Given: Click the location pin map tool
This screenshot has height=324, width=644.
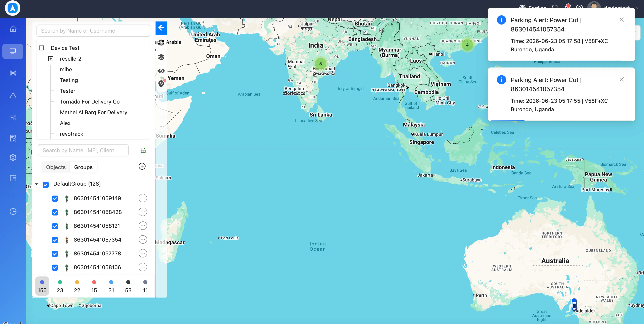Looking at the screenshot, I should pos(161,83).
